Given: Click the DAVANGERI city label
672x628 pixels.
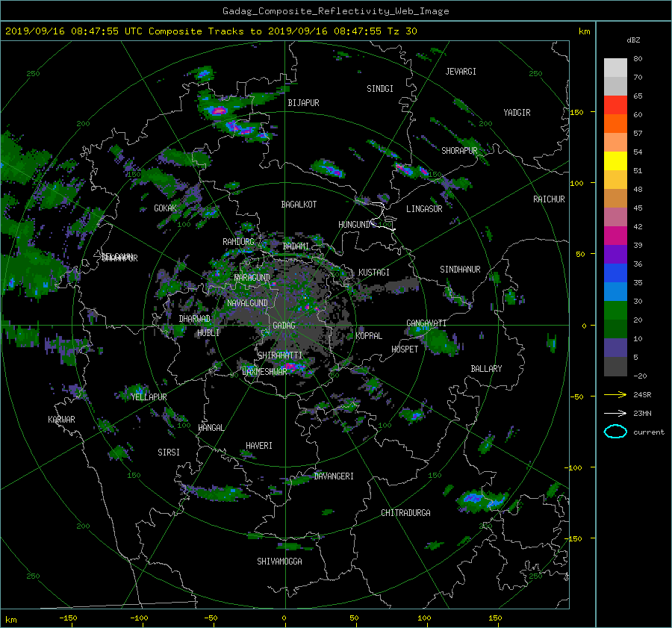Looking at the screenshot, I should click(x=334, y=476).
